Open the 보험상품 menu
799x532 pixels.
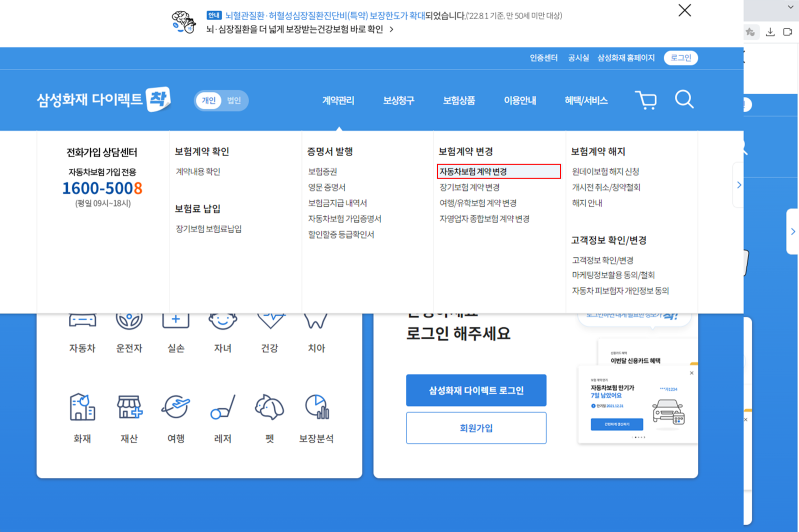[459, 100]
